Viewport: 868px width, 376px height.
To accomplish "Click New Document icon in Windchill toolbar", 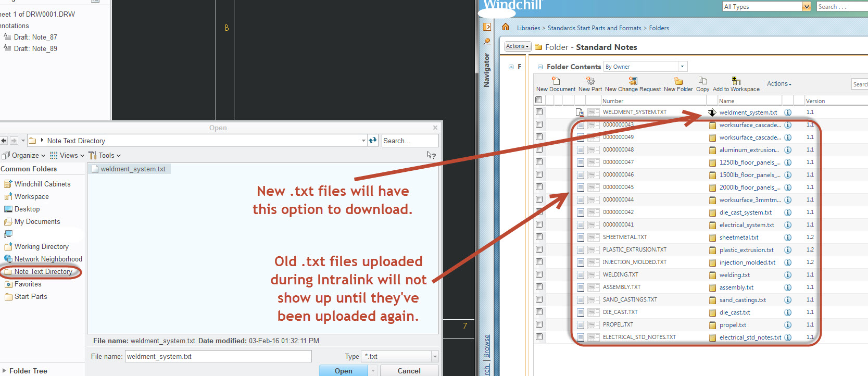I will pos(556,81).
